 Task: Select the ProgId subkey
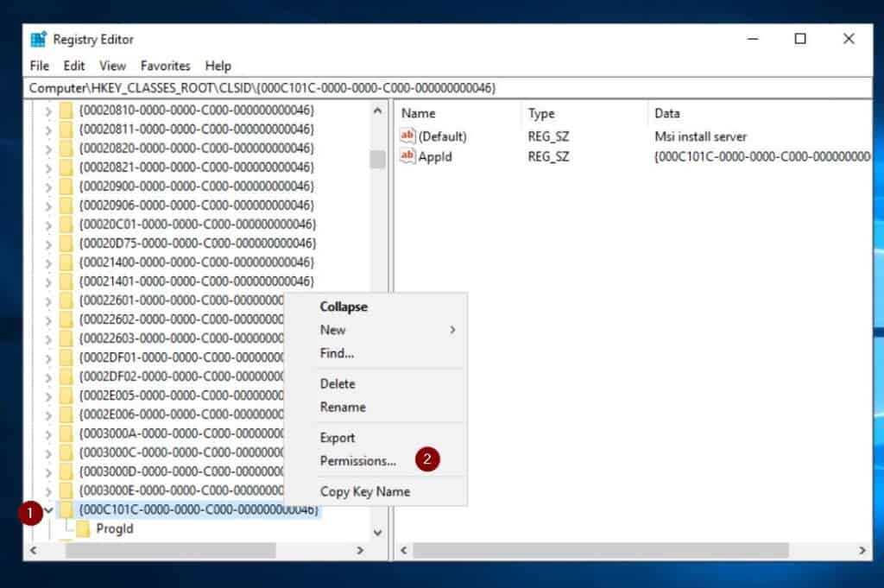(x=115, y=528)
